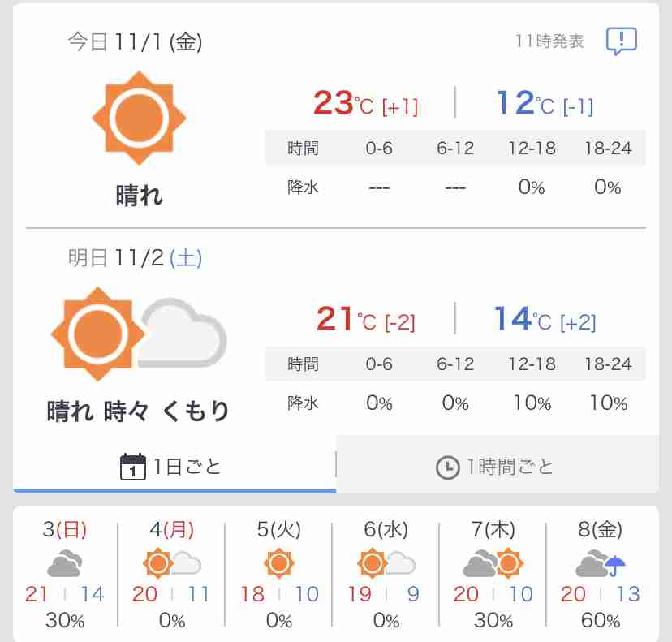This screenshot has width=672, height=642.
Task: Click the cloud-sun icon for 7(木)
Action: (x=492, y=562)
